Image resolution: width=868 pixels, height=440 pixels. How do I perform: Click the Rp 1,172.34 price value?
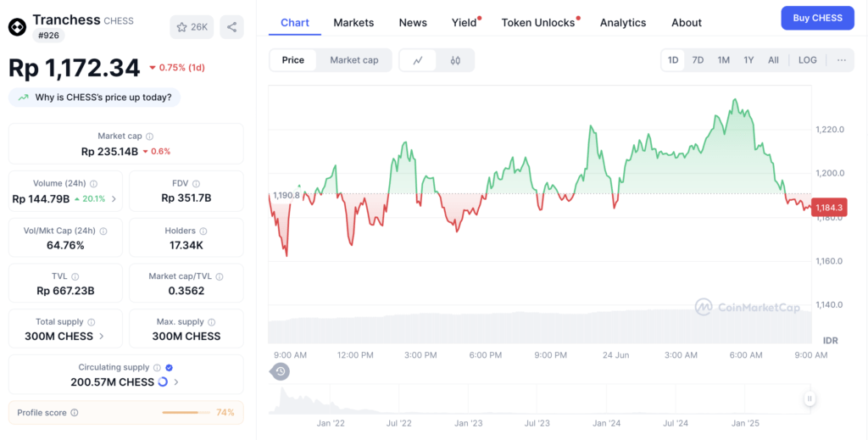[75, 68]
